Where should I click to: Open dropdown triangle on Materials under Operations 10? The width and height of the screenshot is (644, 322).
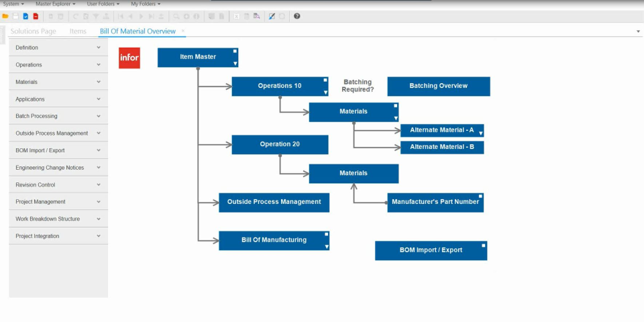(x=396, y=118)
